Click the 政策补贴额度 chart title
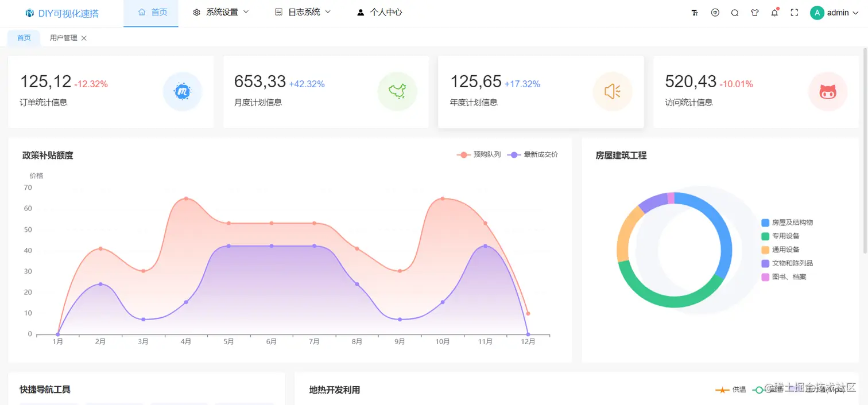Screen dimensions: 868x405 pyautogui.click(x=48, y=155)
